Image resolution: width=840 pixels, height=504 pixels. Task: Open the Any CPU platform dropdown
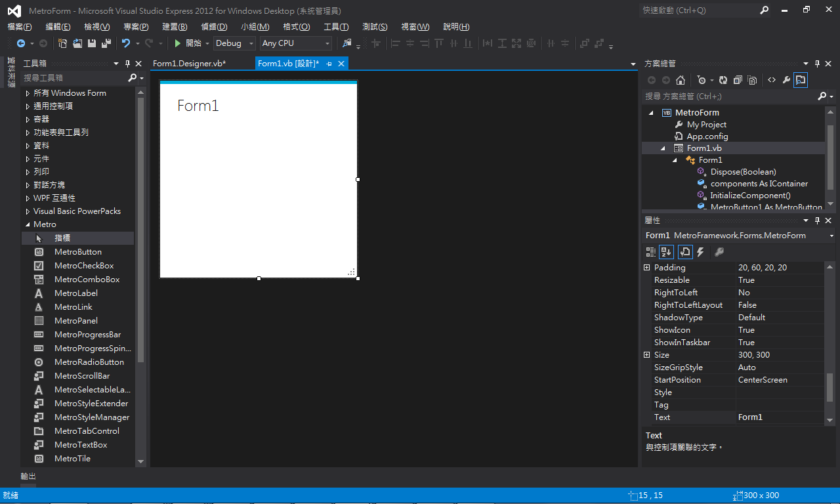[327, 43]
